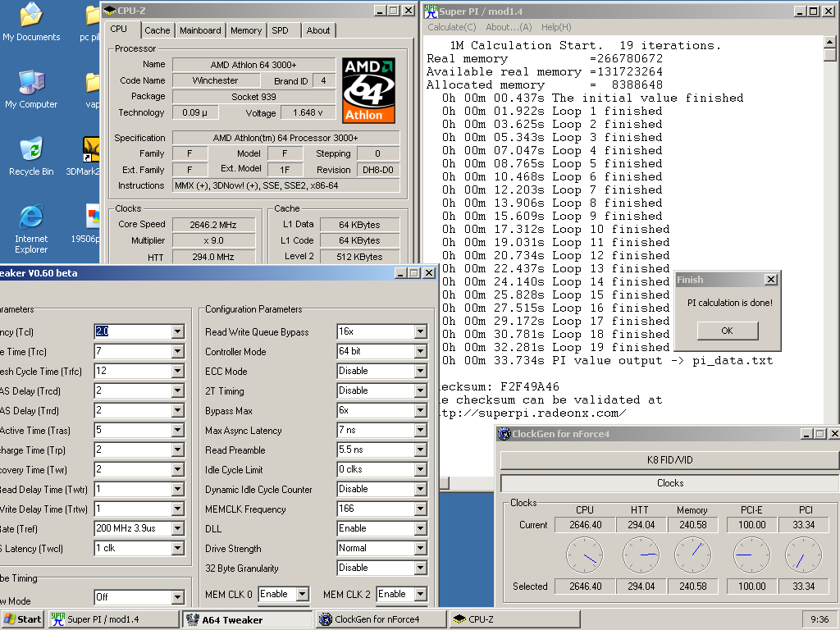The height and width of the screenshot is (630, 840).
Task: Expand the MEM CLK 0 dropdown
Action: [303, 594]
